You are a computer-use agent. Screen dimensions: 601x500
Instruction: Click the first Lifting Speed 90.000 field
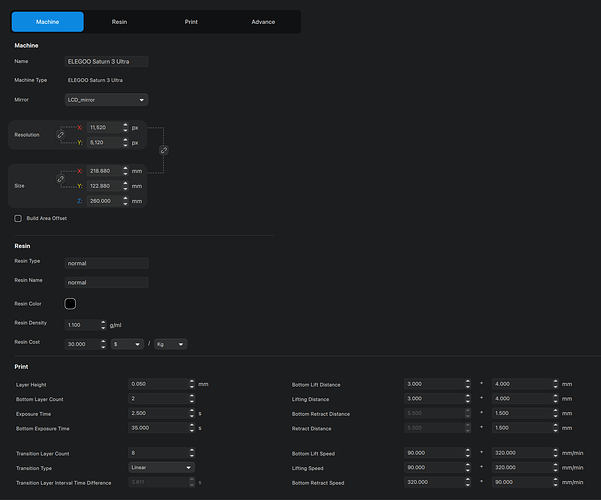[434, 468]
